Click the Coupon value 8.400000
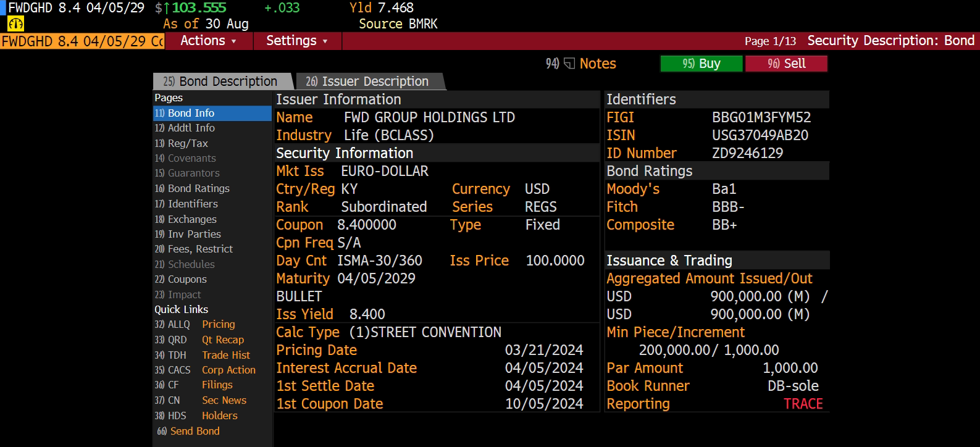980x447 pixels. [x=367, y=225]
